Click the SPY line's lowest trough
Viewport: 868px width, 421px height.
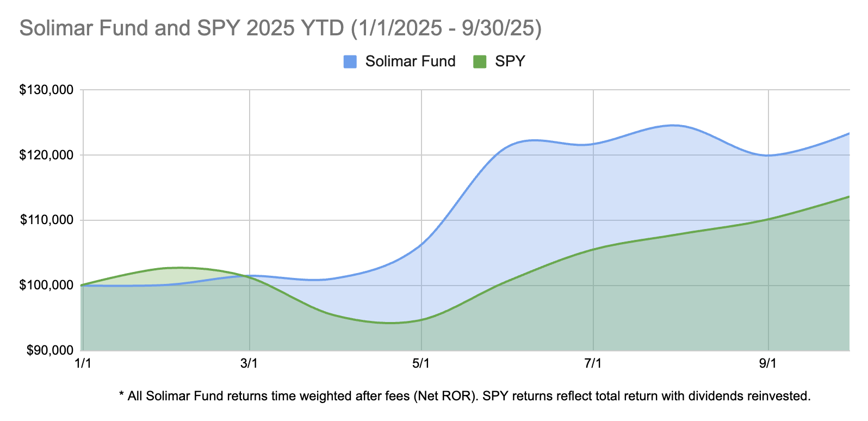[390, 323]
